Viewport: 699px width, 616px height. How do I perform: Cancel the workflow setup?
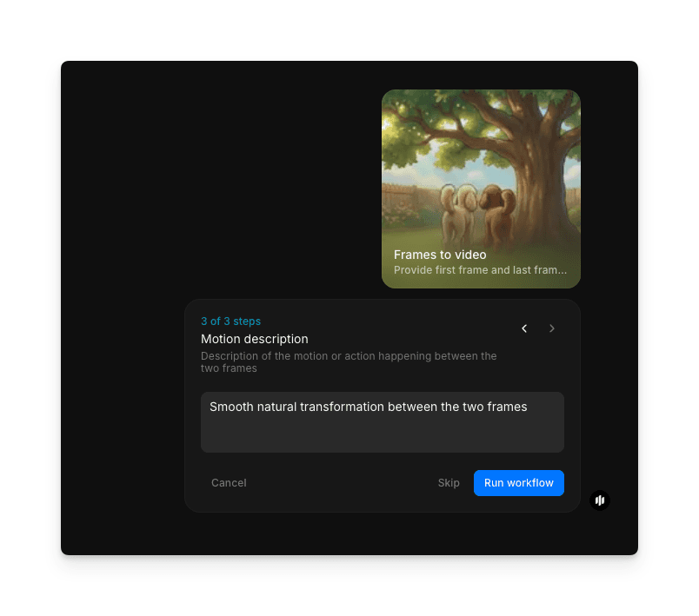229,483
